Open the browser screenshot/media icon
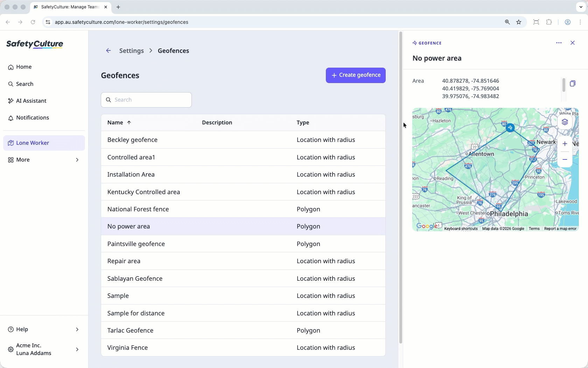 [x=536, y=22]
